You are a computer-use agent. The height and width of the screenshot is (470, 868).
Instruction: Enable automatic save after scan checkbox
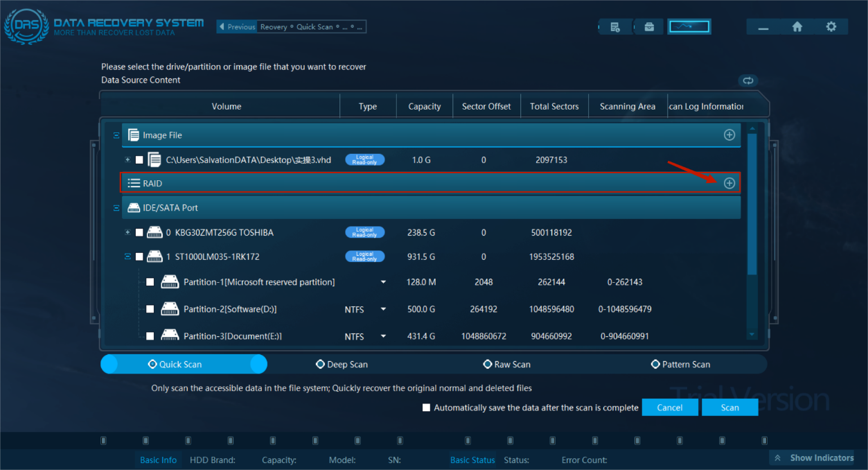tap(426, 408)
